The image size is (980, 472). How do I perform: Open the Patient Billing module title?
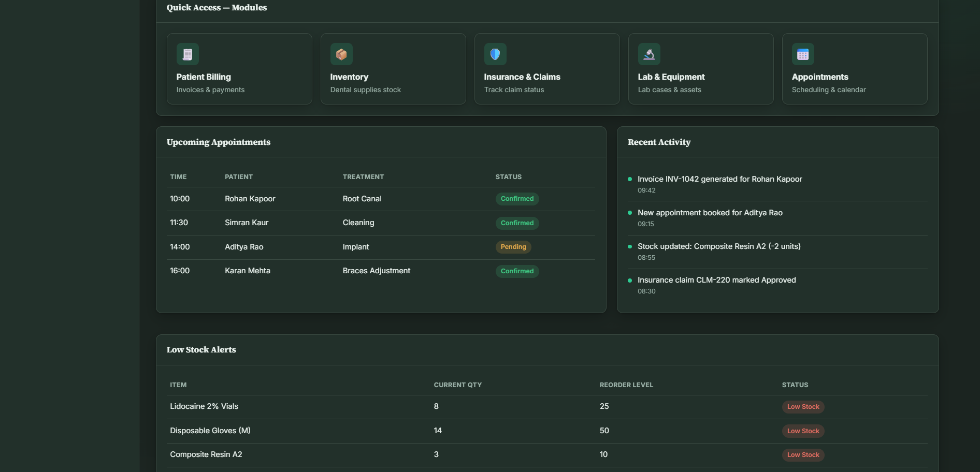coord(204,77)
